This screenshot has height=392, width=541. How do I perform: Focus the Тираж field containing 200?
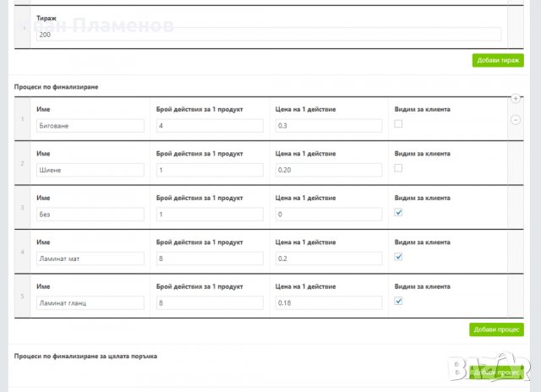(269, 35)
